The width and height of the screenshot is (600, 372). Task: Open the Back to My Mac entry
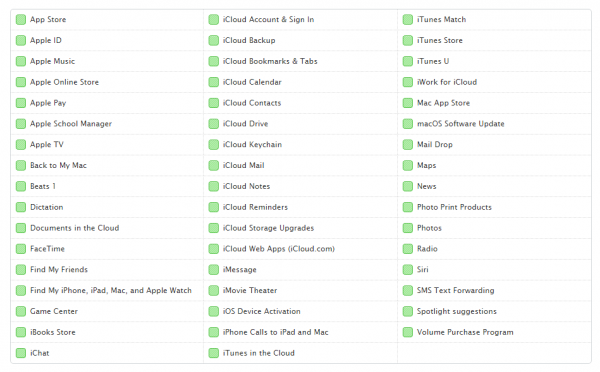click(59, 165)
